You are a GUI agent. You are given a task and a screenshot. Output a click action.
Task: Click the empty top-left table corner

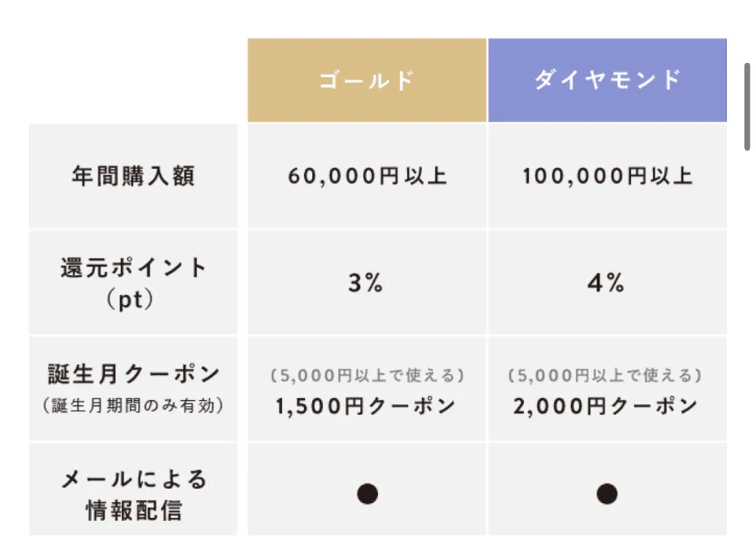pos(133,80)
